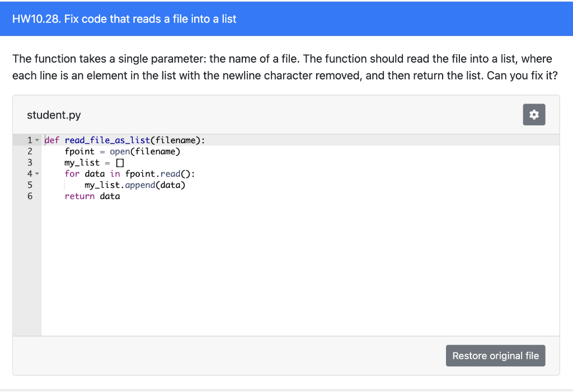Select line number 2 in the gutter
Screen dimensions: 573x392
pyautogui.click(x=30, y=152)
